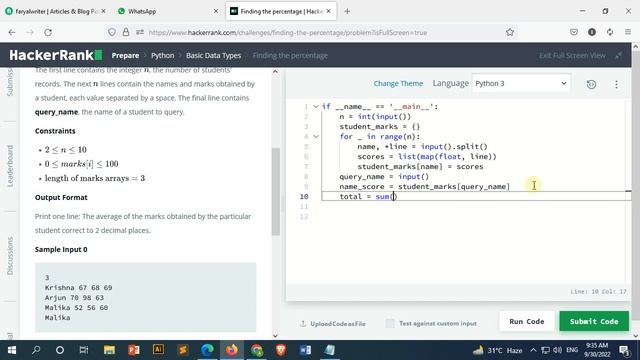
Task: Click the Constraints heading
Action: point(55,131)
